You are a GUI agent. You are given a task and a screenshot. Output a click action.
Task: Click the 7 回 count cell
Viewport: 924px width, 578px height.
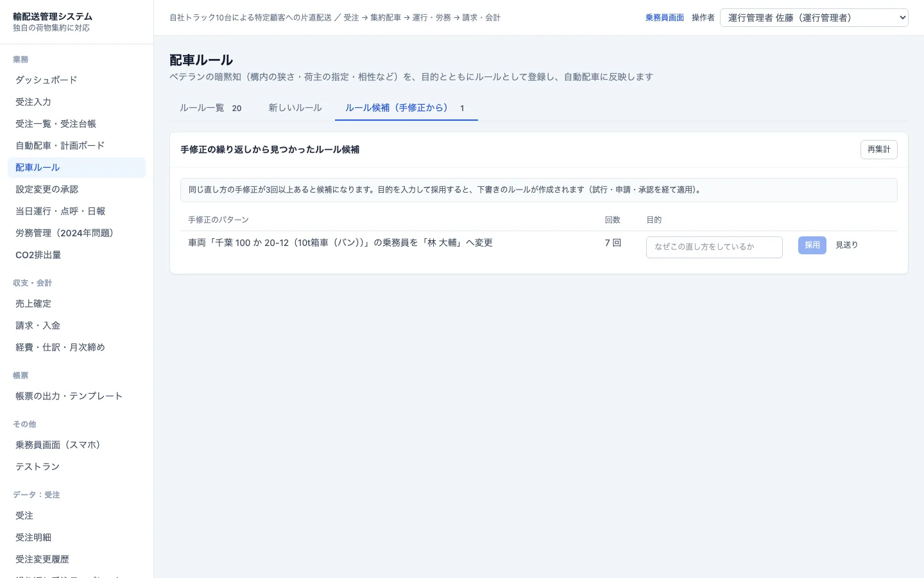pos(613,243)
